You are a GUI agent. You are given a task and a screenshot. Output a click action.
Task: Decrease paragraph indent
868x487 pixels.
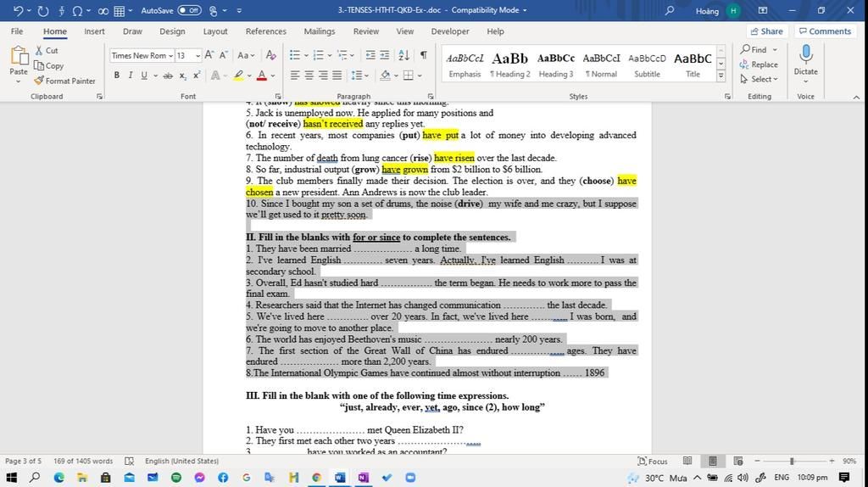pyautogui.click(x=370, y=55)
